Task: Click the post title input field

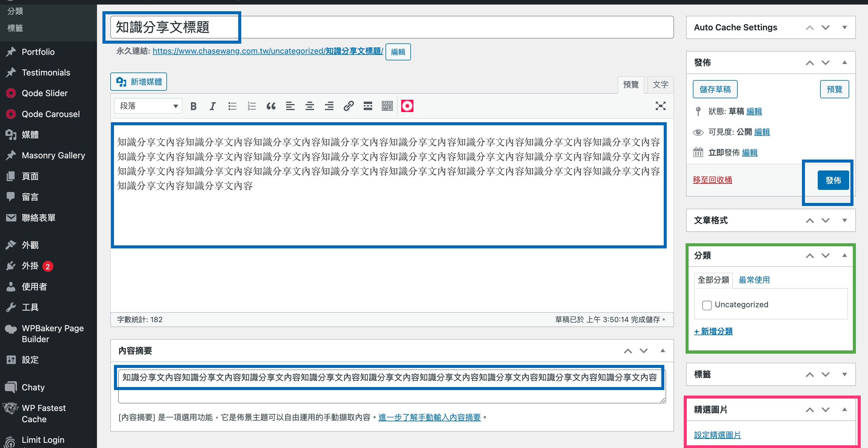Action: point(392,27)
